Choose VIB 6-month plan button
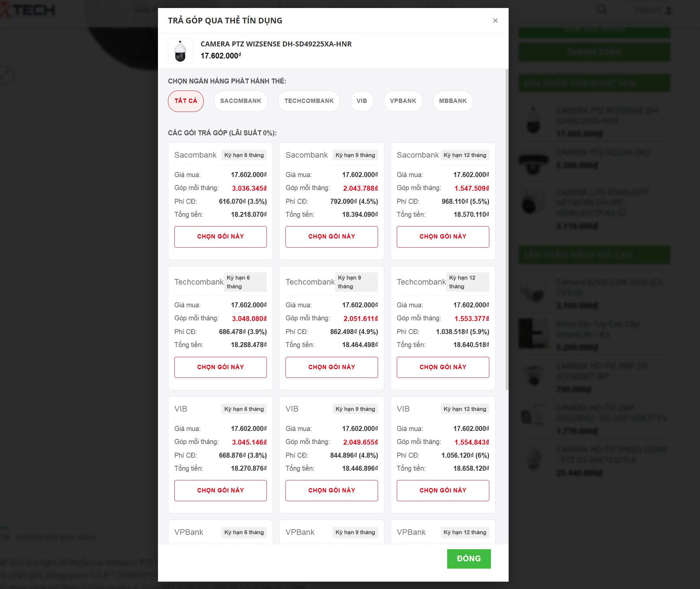This screenshot has height=589, width=700. (x=220, y=490)
